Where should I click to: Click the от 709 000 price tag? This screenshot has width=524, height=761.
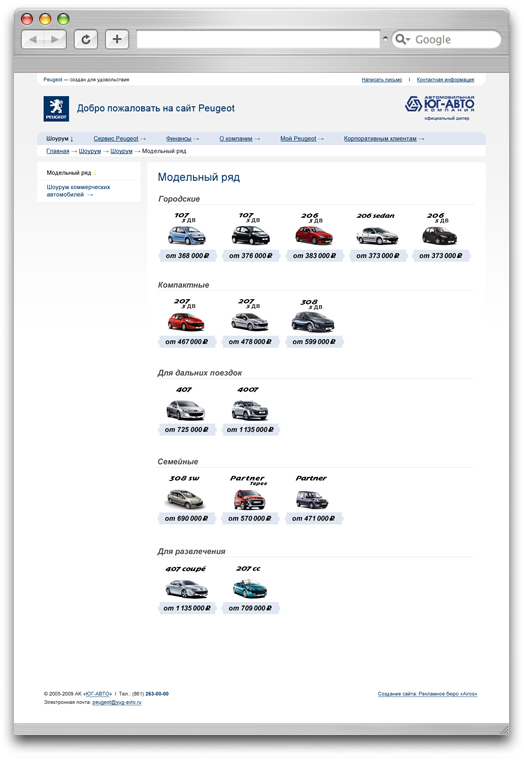(x=250, y=608)
